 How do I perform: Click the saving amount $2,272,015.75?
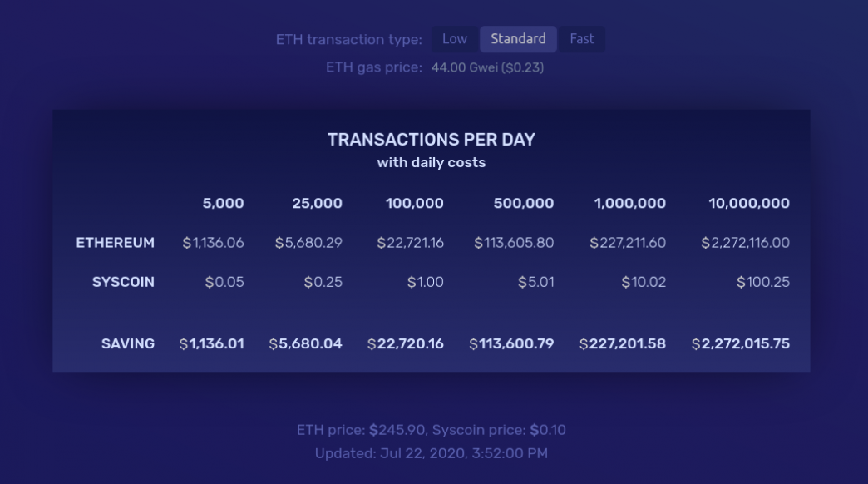740,343
